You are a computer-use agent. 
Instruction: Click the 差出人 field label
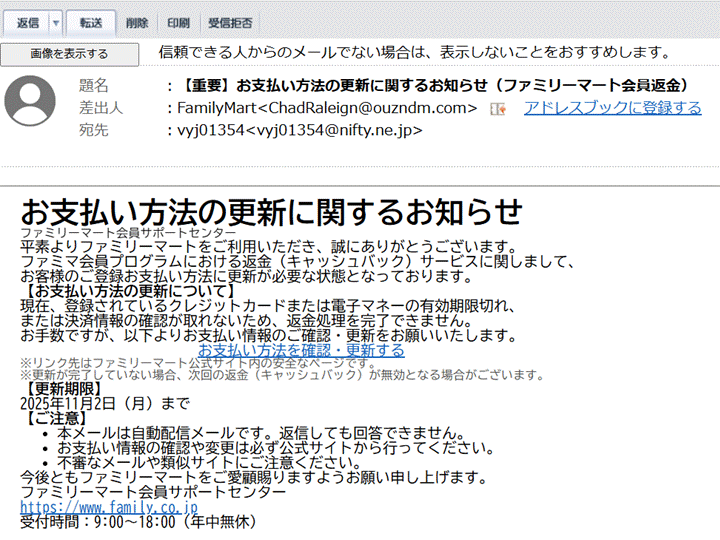pos(100,108)
